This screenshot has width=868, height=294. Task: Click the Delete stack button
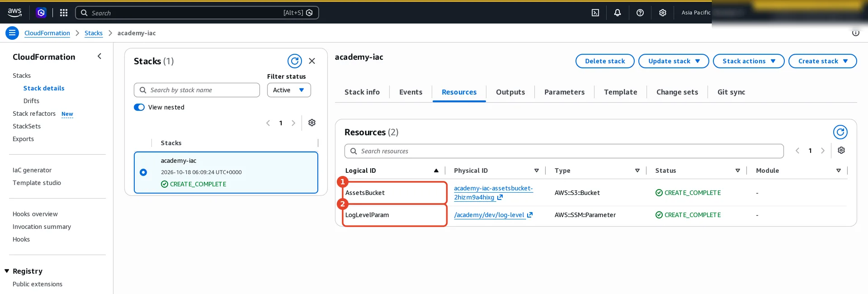[605, 61]
